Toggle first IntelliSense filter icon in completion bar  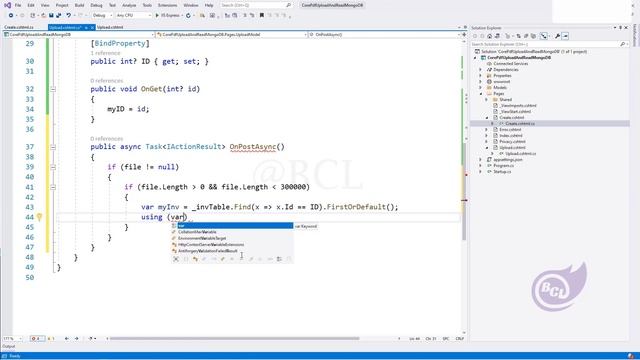pos(176,259)
